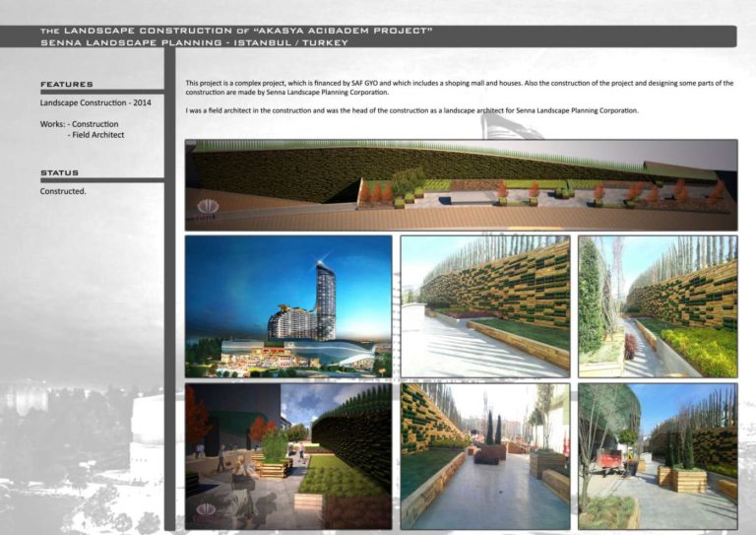The image size is (756, 535).
Task: Open the bottom-middle plaza with planters photo
Action: click(485, 456)
